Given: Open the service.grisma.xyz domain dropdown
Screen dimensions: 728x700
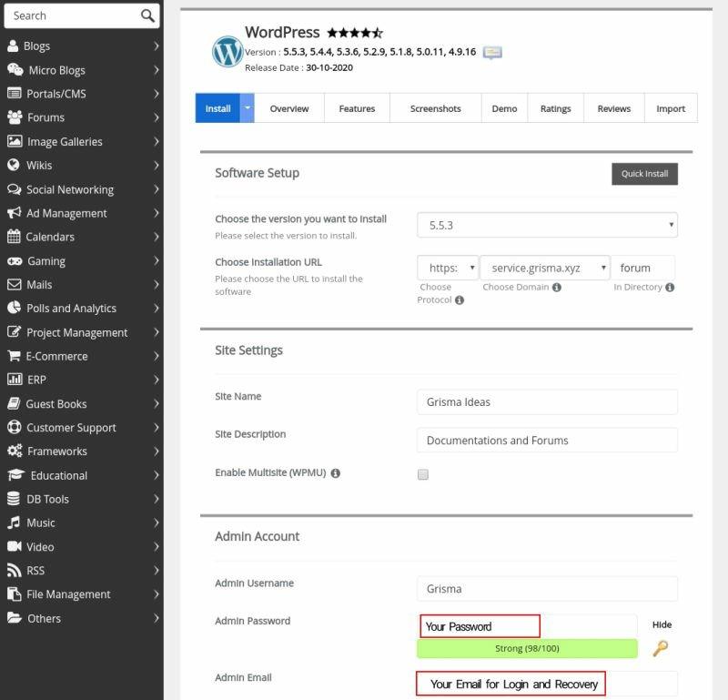Looking at the screenshot, I should 544,268.
